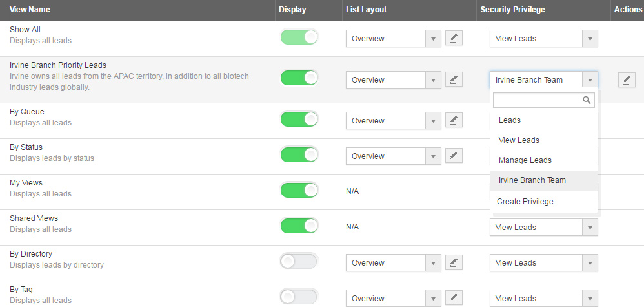Turn off My Views display toggle
The width and height of the screenshot is (644, 307).
tap(299, 191)
